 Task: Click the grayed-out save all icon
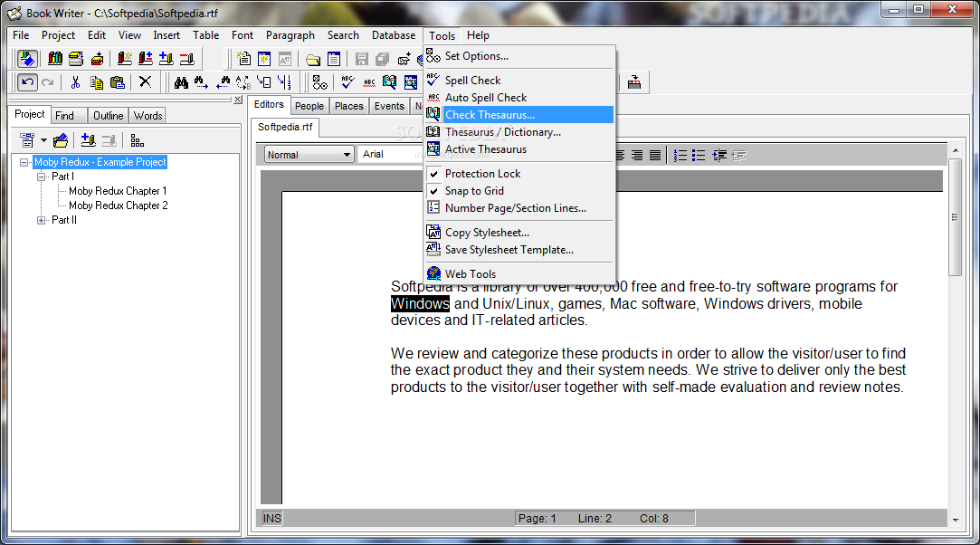[x=383, y=59]
